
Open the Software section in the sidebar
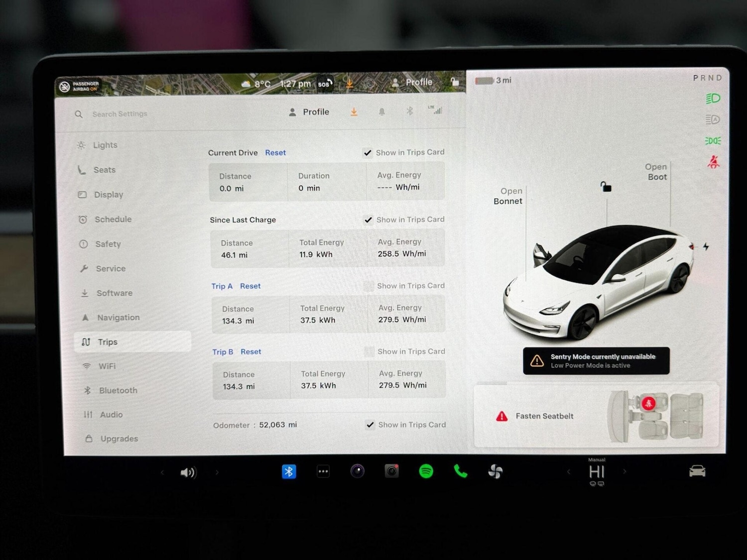click(115, 293)
